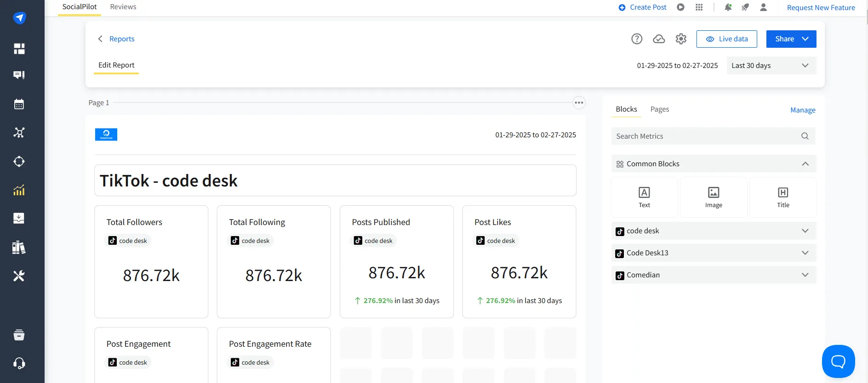
Task: Add the Text common block
Action: pos(644,197)
